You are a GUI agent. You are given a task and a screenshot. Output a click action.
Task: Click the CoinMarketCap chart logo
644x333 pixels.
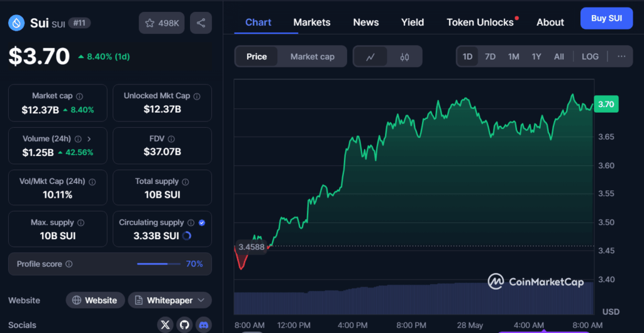(x=535, y=281)
